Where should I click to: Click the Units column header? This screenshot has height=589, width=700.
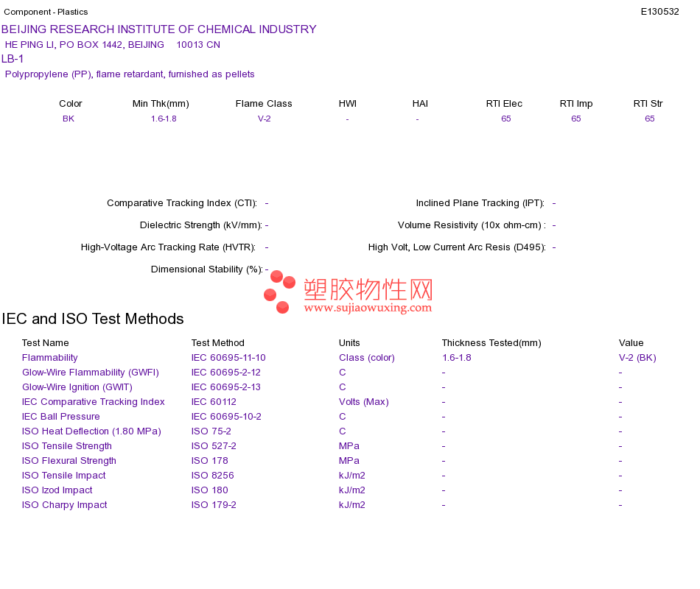(x=349, y=343)
